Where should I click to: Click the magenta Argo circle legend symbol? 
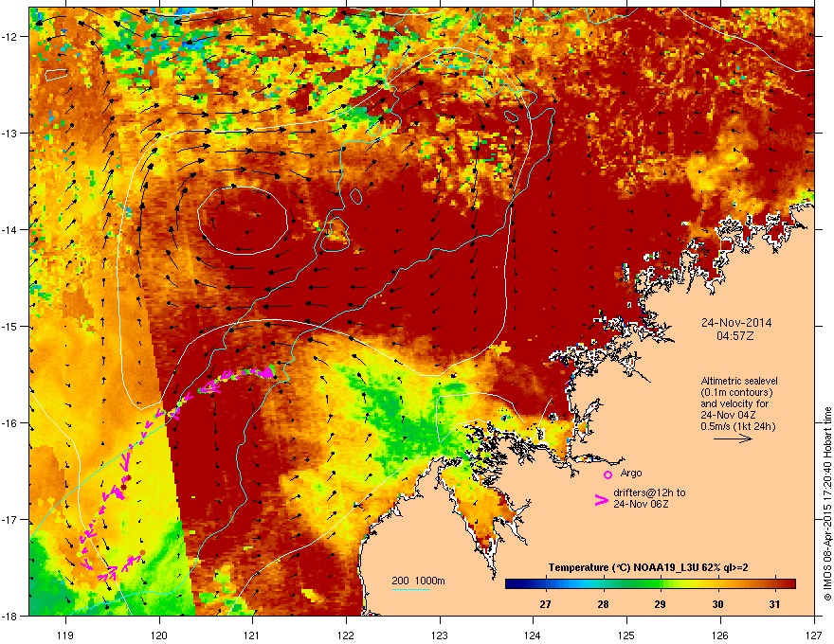pyautogui.click(x=607, y=474)
